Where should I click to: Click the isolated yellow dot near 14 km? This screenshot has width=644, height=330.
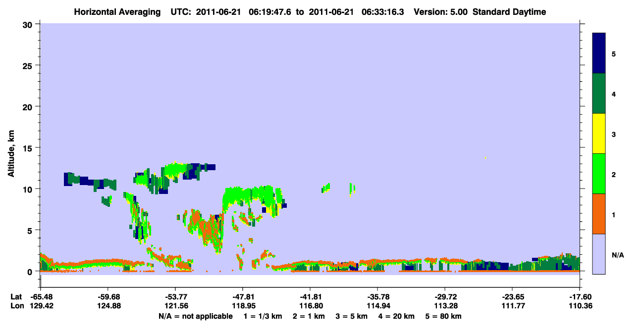485,158
